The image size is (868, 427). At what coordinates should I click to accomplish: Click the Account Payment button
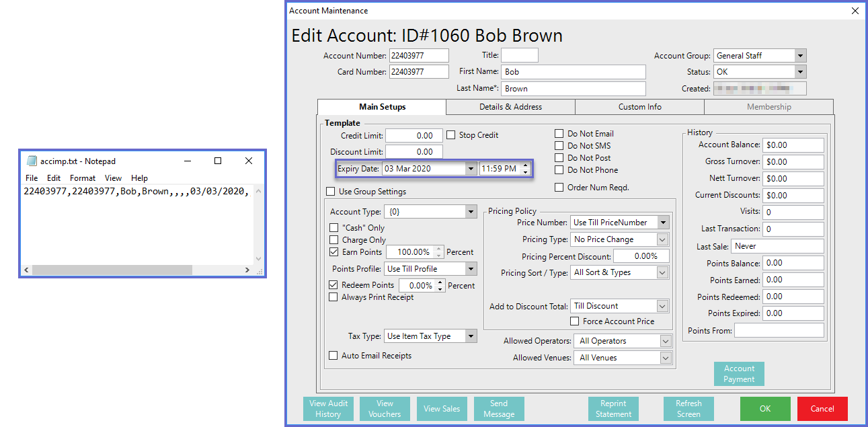(739, 374)
